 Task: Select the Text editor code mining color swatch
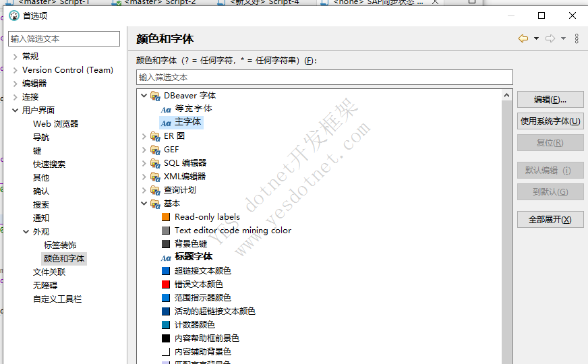click(x=166, y=231)
